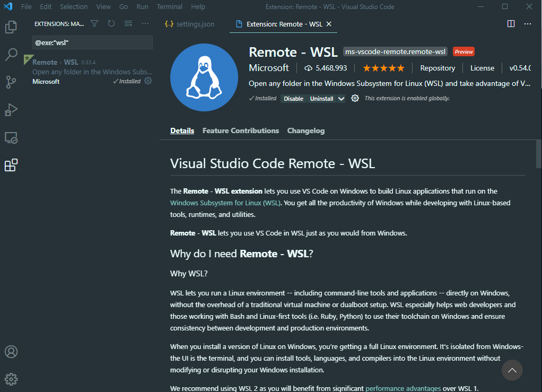Viewport: 542px width, 392px height.
Task: Minimize the VS Code window
Action: 480,6
